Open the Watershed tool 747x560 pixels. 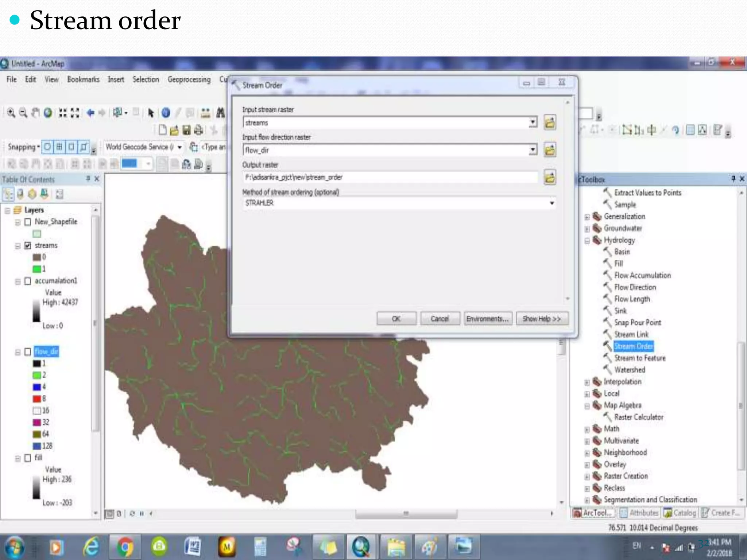pyautogui.click(x=630, y=370)
